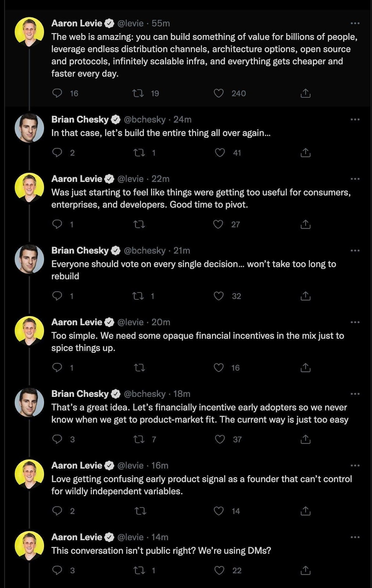Share Aaron Levie's 55m tweet
This screenshot has width=372, height=588.
click(x=306, y=93)
